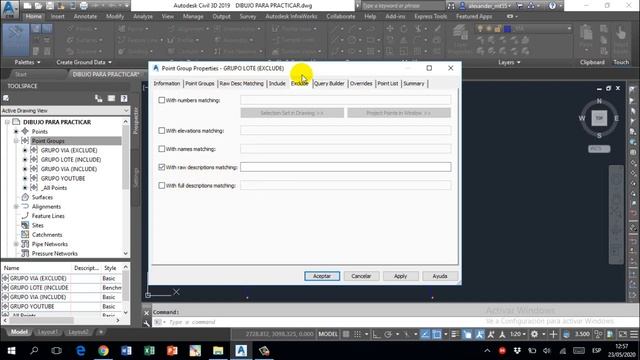Select the Sites tree item
The image size is (640, 360).
coord(38,225)
